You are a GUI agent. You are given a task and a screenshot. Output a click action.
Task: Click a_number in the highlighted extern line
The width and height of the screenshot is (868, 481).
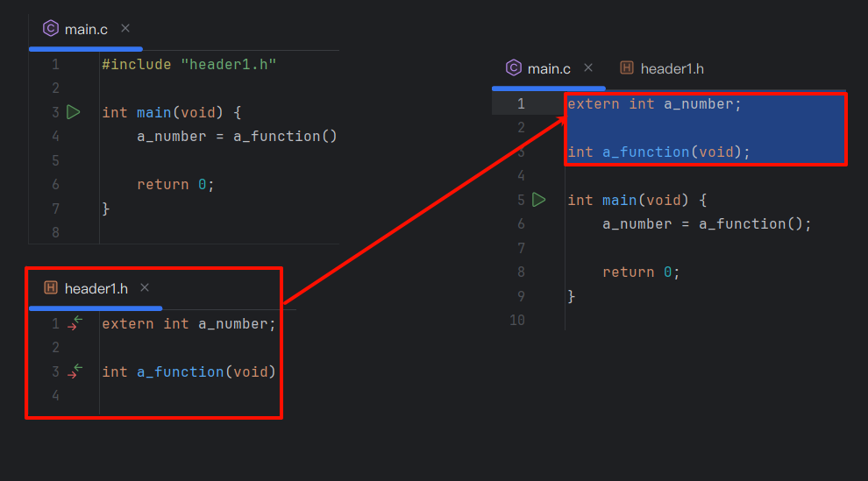(698, 104)
